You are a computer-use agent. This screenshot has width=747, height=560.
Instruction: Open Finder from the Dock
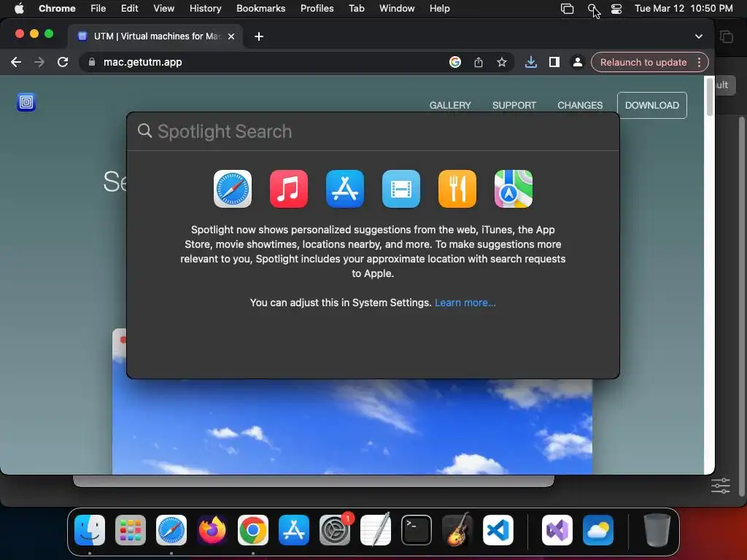[x=90, y=530]
